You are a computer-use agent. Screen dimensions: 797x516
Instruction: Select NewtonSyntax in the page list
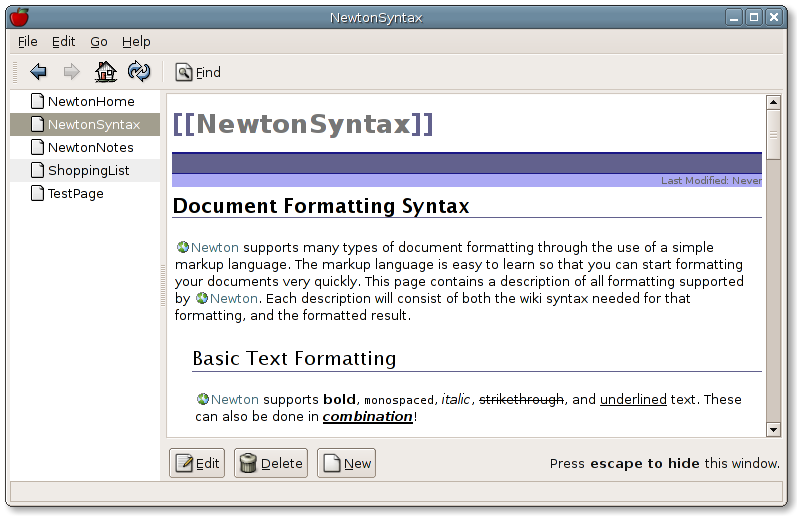85,124
